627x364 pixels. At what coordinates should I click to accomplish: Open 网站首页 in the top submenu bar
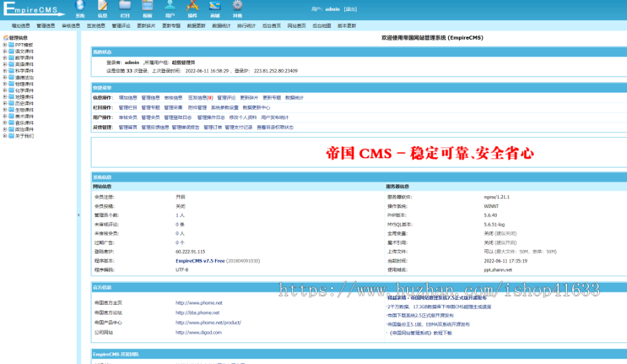tap(297, 26)
